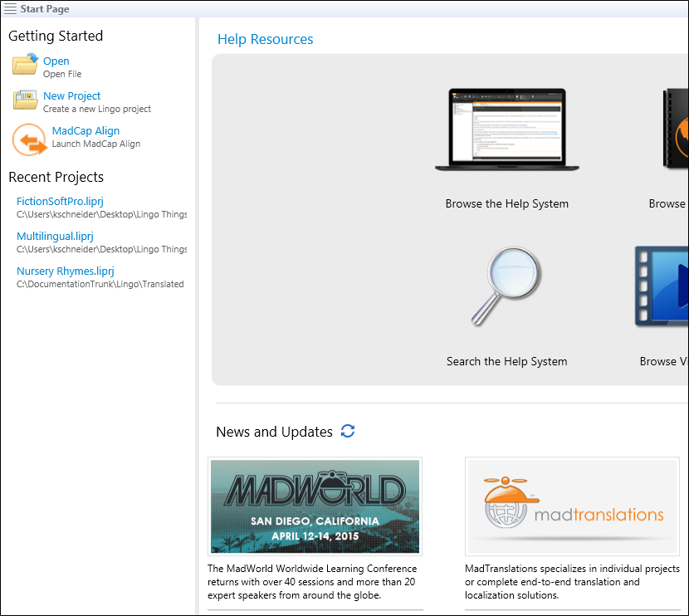The image size is (689, 616).
Task: Create a New Project link
Action: pyautogui.click(x=71, y=95)
